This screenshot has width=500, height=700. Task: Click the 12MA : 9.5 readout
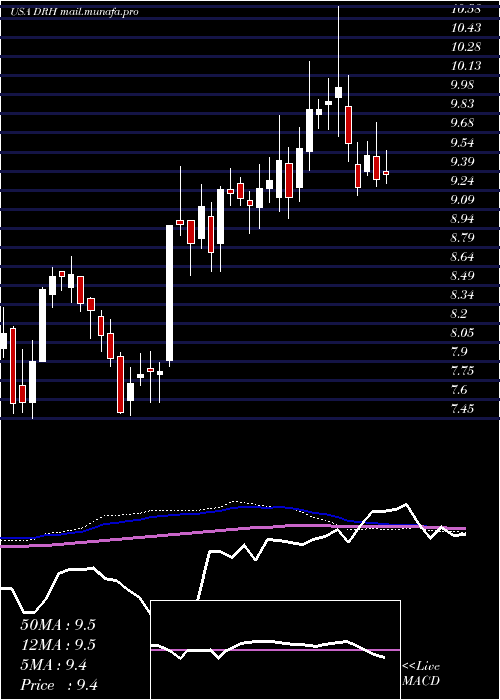pyautogui.click(x=58, y=645)
